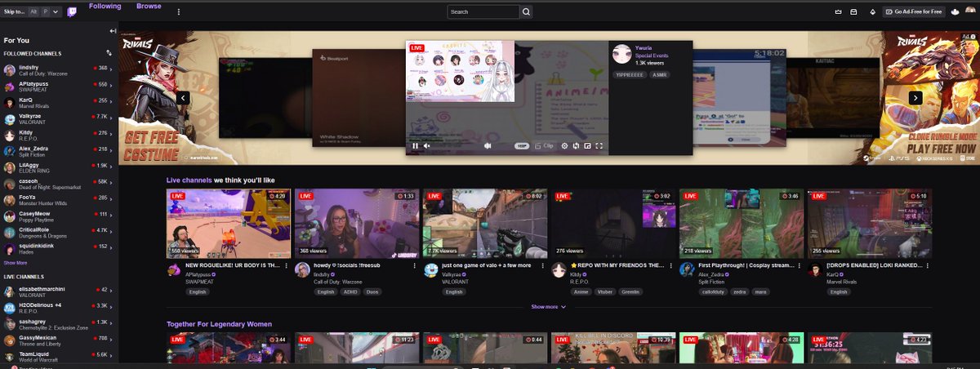
Task: Open Live channels heading link
Action: [x=189, y=180]
